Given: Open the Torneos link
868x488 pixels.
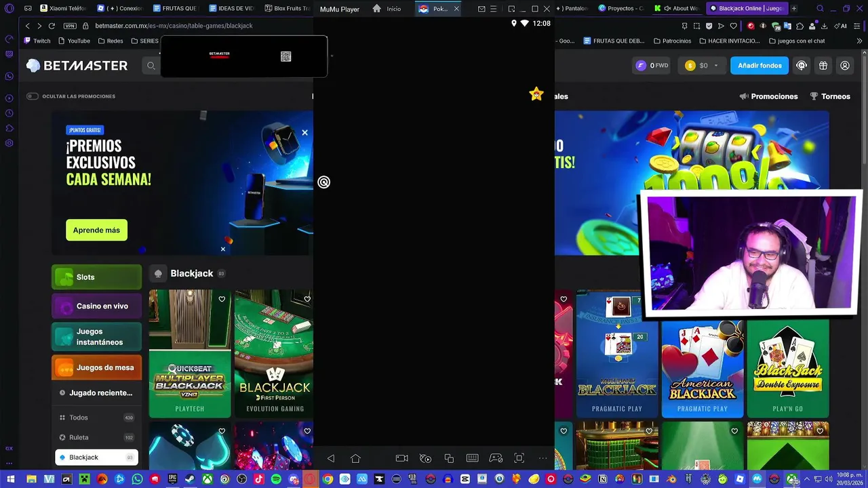Looking at the screenshot, I should click(830, 96).
